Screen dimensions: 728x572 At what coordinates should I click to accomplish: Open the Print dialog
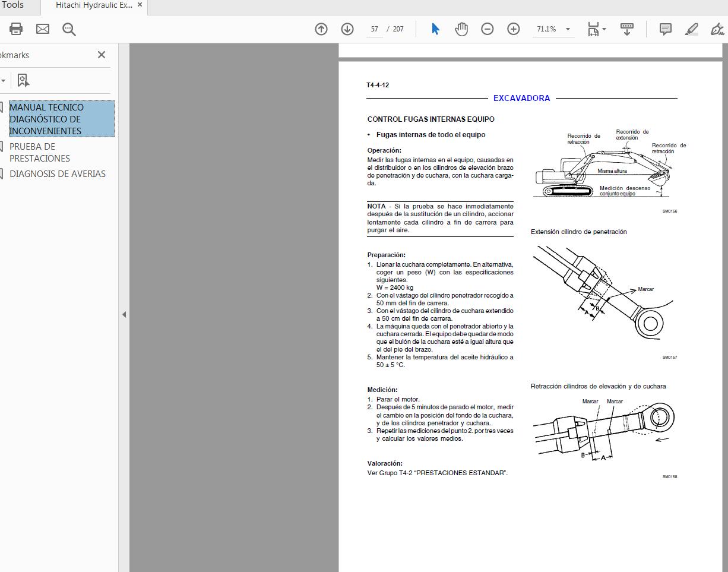click(15, 29)
